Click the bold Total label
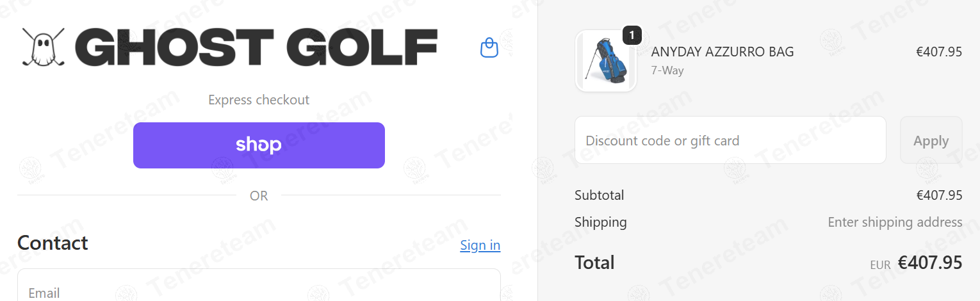980x301 pixels. (594, 263)
